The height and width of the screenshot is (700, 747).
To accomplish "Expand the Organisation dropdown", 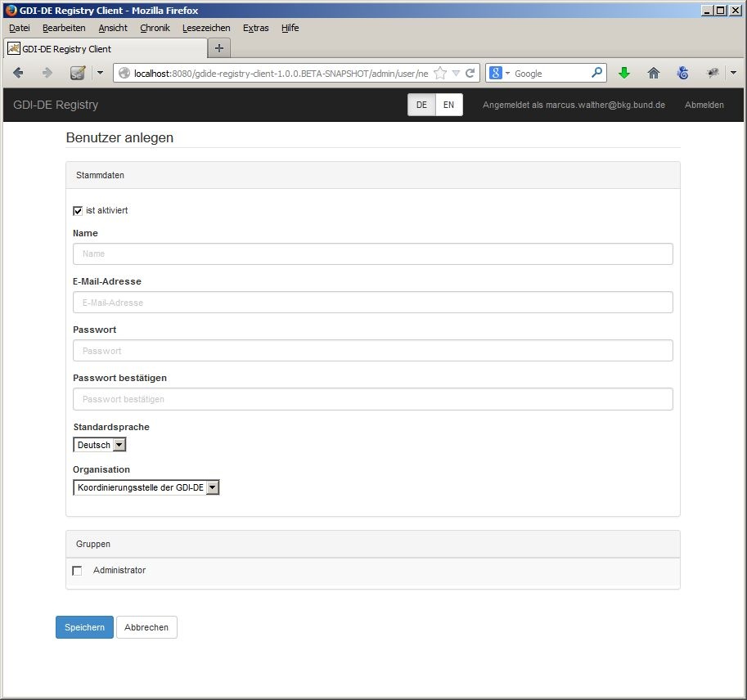I will click(x=146, y=487).
